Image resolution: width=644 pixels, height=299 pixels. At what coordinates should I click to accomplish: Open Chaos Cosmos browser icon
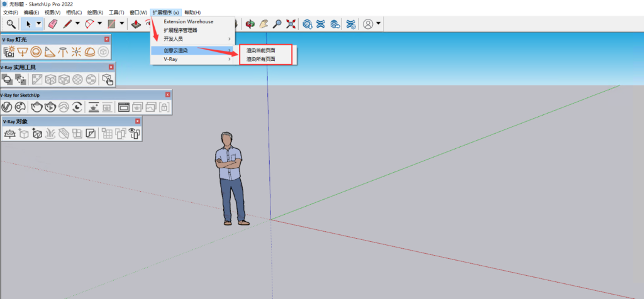[x=21, y=107]
